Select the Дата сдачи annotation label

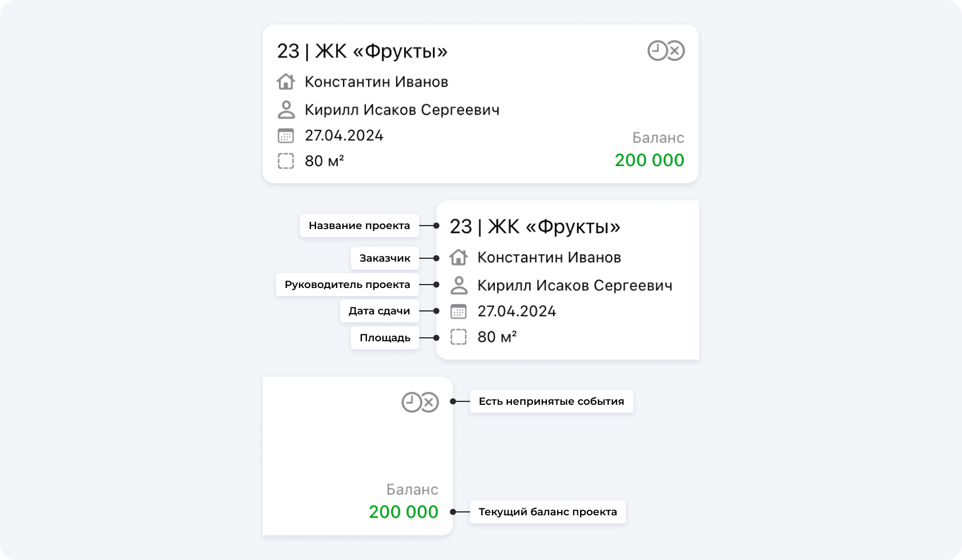coord(379,311)
